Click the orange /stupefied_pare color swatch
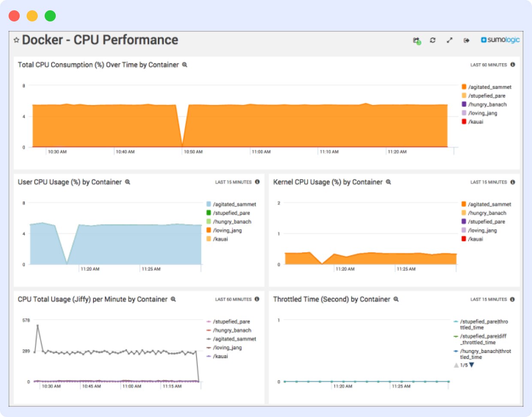Screen dimensions: 532x417 pyautogui.click(x=465, y=96)
